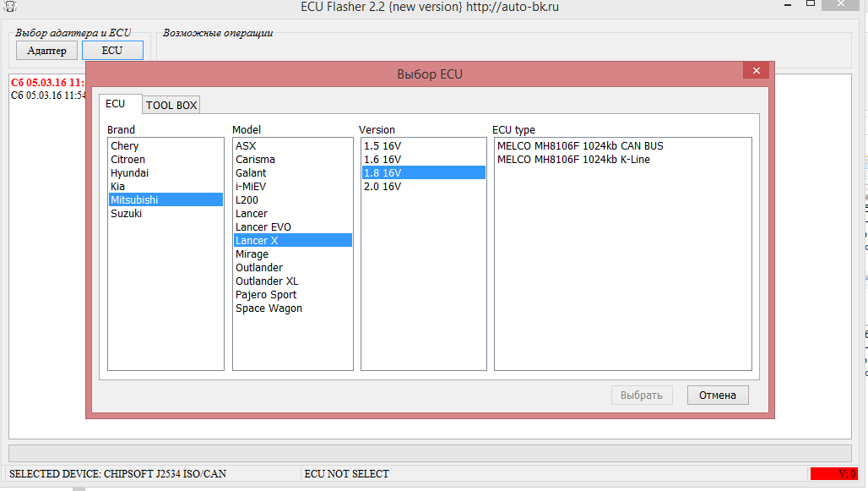Select version 2.0 16V
This screenshot has height=491, width=868.
tap(424, 186)
